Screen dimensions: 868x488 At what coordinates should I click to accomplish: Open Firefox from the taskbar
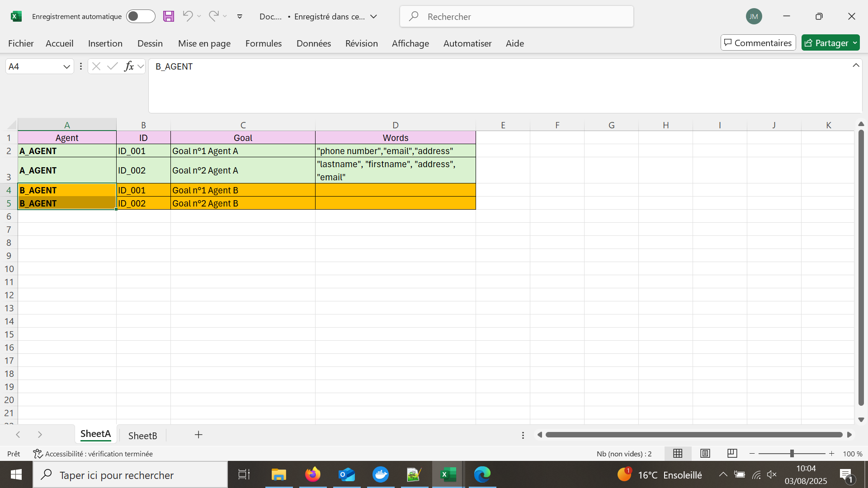312,474
